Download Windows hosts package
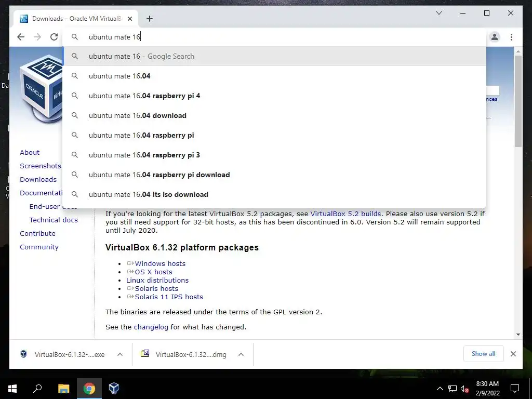 [x=160, y=263]
